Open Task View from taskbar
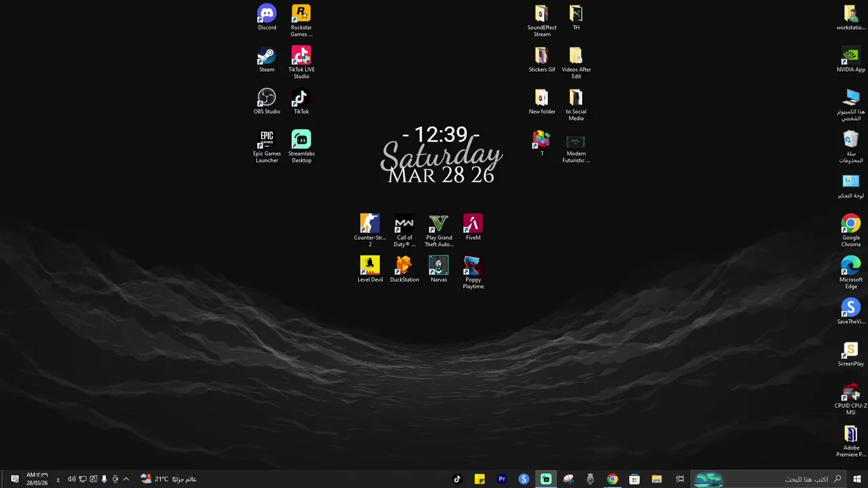Image resolution: width=868 pixels, height=488 pixels. tap(679, 479)
